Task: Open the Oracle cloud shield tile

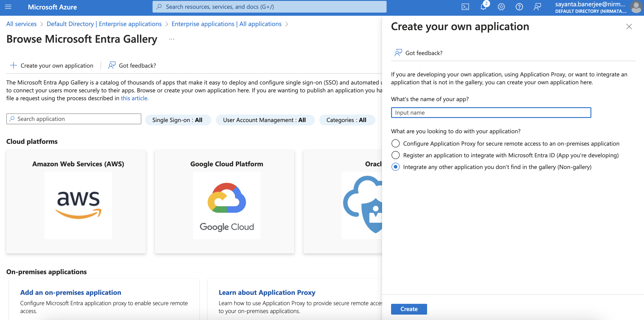Action: tap(362, 205)
